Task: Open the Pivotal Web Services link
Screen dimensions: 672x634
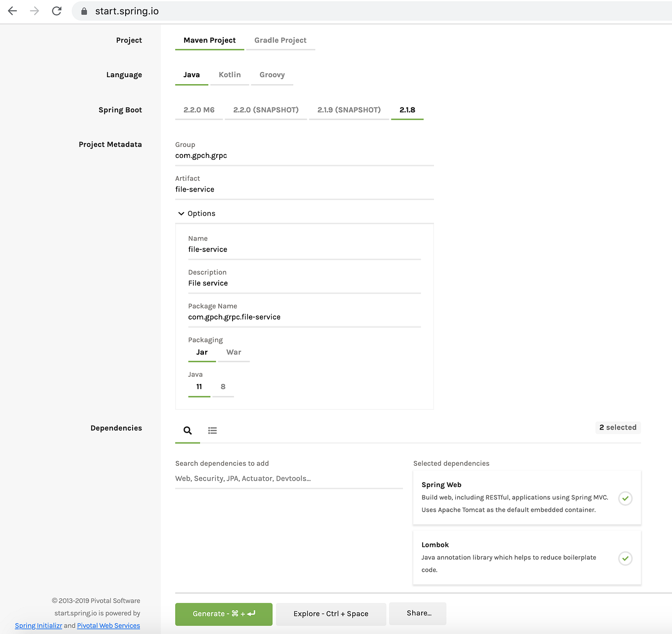Action: tap(108, 625)
